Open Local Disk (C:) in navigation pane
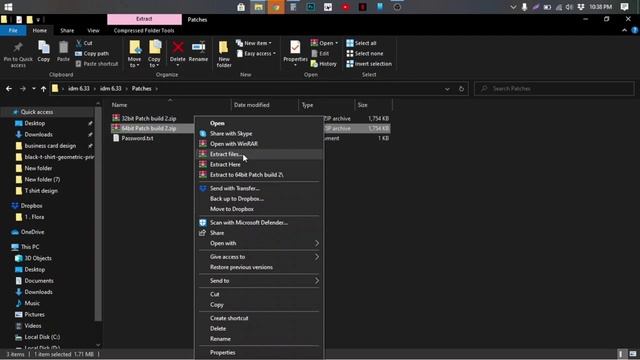This screenshot has height=360, width=640. 42,337
